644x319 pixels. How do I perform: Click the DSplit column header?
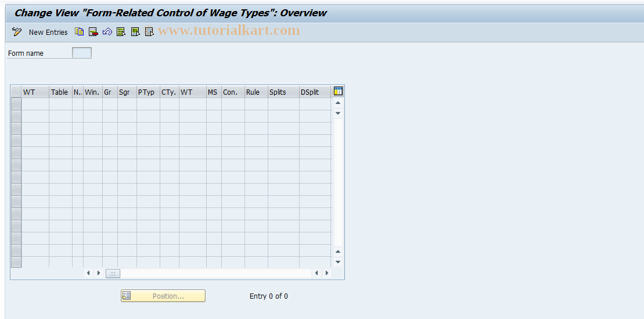pos(315,92)
